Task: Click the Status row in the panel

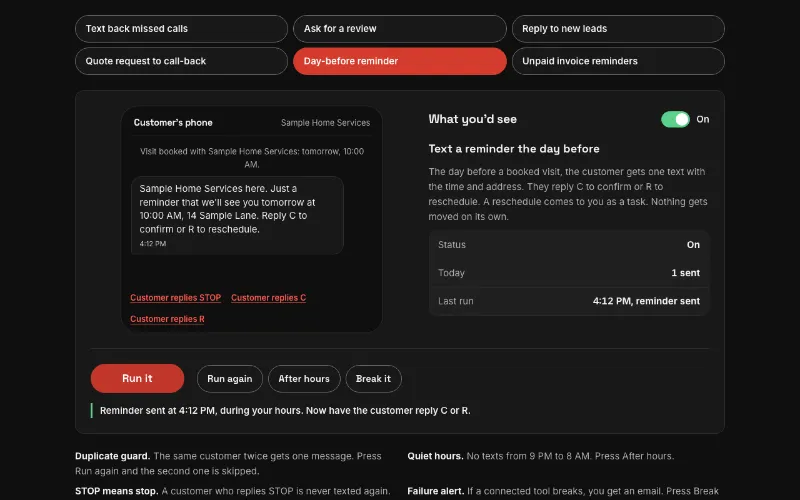Action: click(569, 245)
